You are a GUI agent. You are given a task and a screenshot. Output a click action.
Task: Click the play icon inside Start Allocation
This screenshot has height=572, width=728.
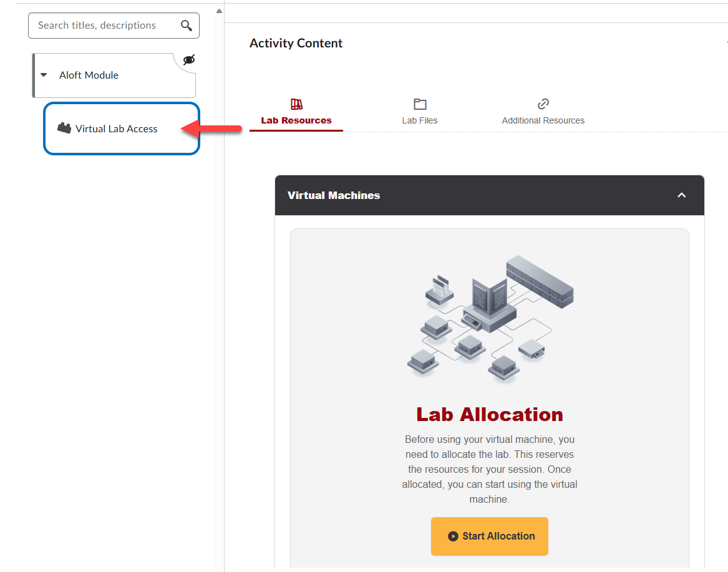click(x=455, y=536)
